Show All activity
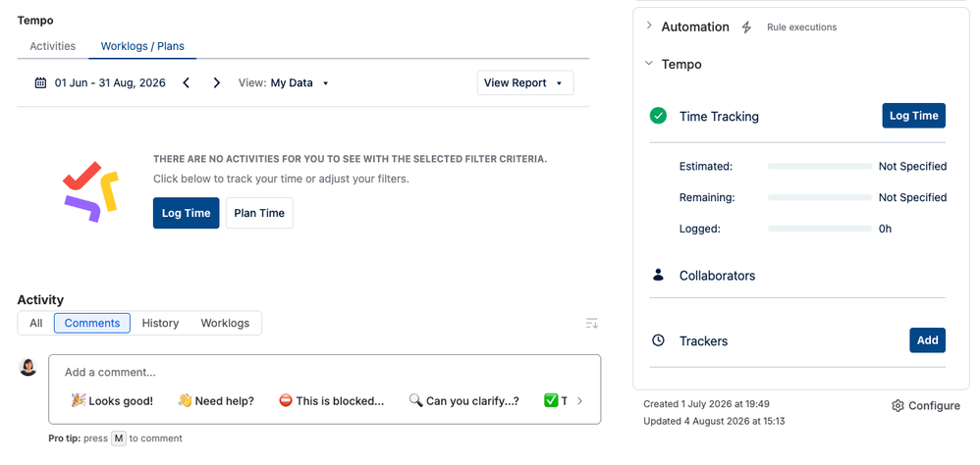 pyautogui.click(x=36, y=324)
